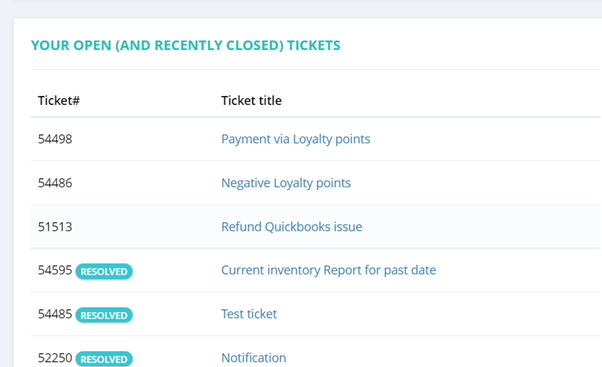Click the gray page background above the card
Screen dimensions: 602x367
click(x=301, y=8)
